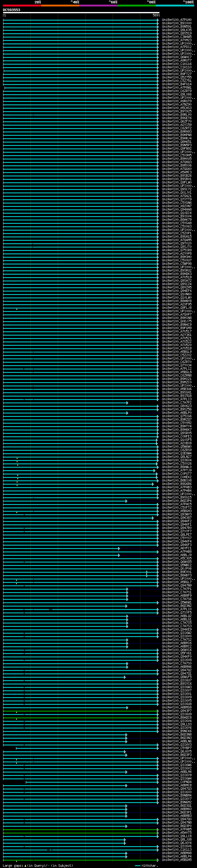Select hit label UniRef100_Q9LLC8

tap(177, 836)
